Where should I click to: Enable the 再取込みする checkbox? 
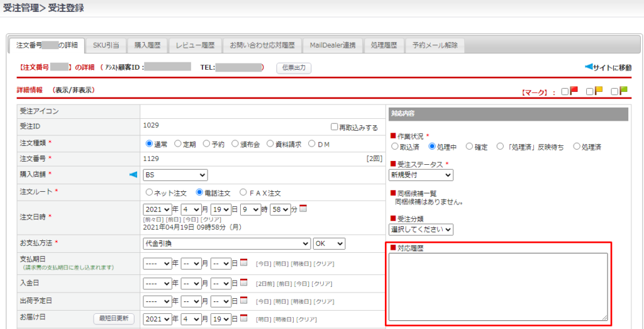tap(335, 127)
